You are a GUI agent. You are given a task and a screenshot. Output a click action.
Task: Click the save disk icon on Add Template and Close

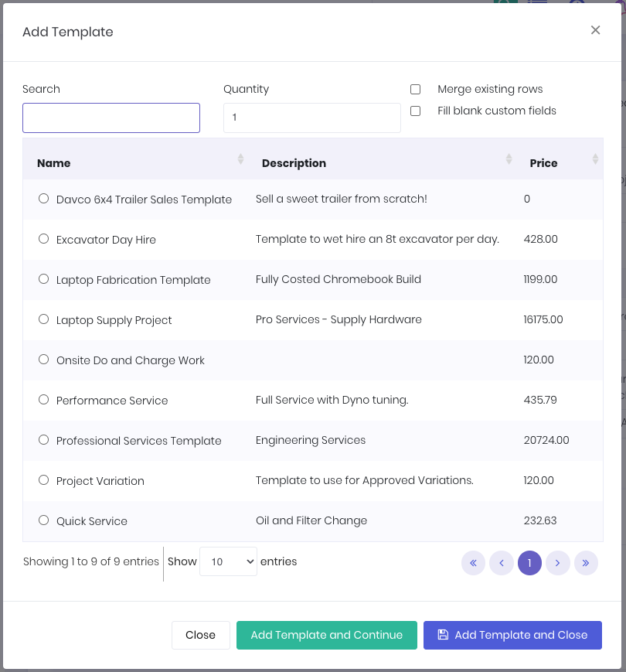[442, 634]
